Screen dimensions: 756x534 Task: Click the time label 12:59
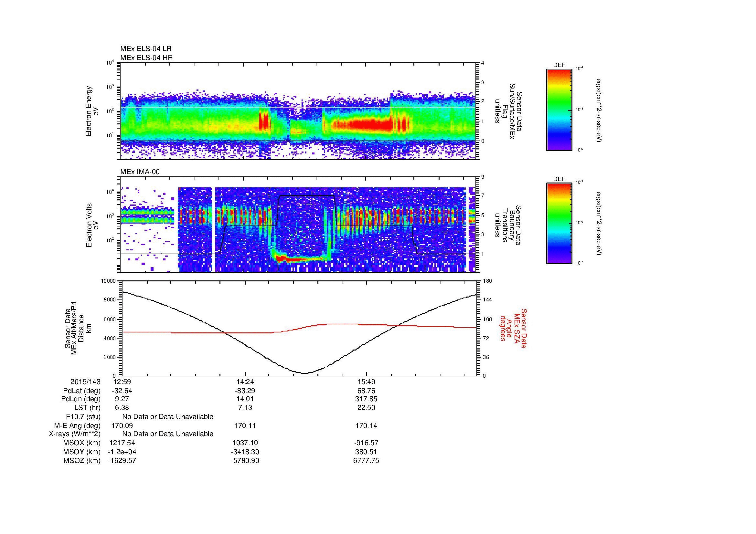coord(122,382)
